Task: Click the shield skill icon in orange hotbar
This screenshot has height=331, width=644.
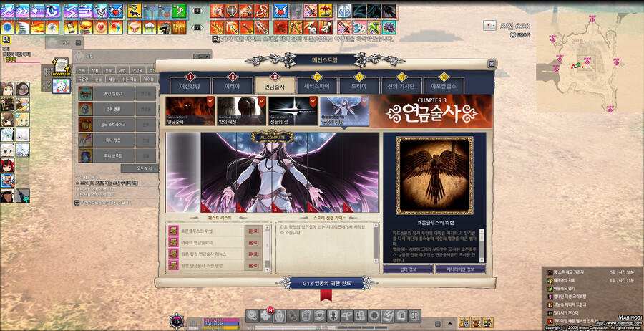Action: click(x=232, y=11)
